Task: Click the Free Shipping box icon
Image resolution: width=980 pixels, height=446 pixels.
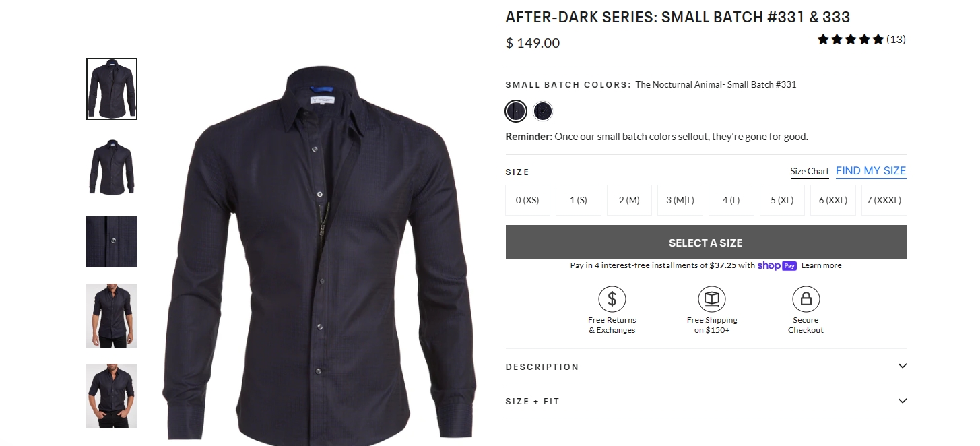Action: tap(712, 298)
